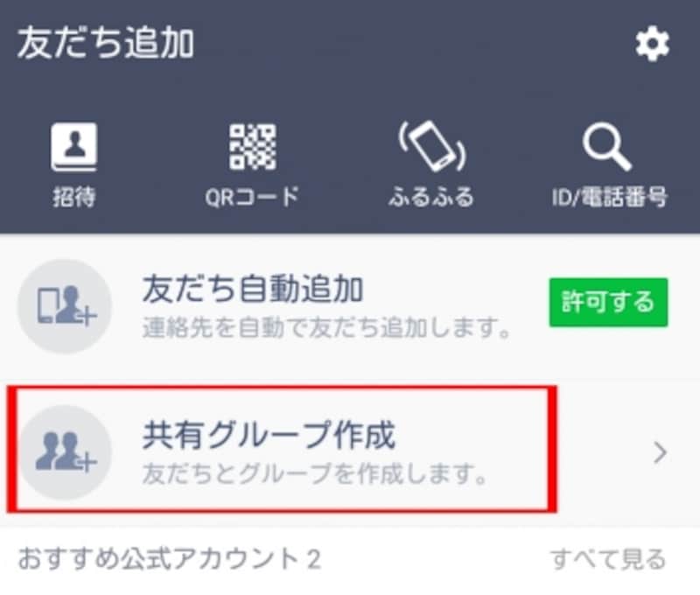Select the ふるふる shake phone icon
Image resolution: width=700 pixels, height=595 pixels.
[431, 146]
